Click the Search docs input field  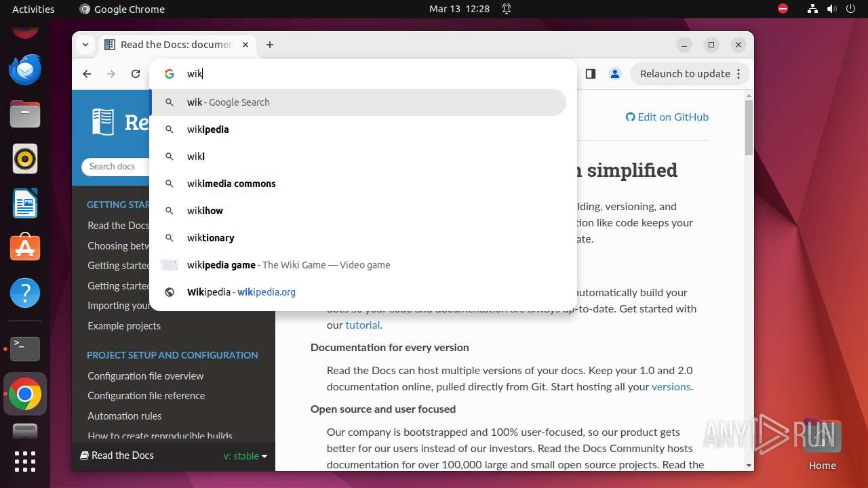pos(115,166)
